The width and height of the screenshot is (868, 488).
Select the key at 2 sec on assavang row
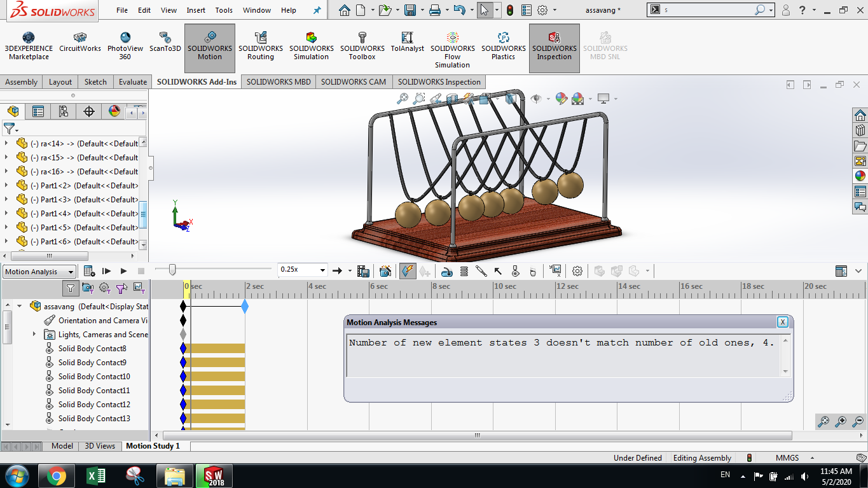(x=245, y=307)
